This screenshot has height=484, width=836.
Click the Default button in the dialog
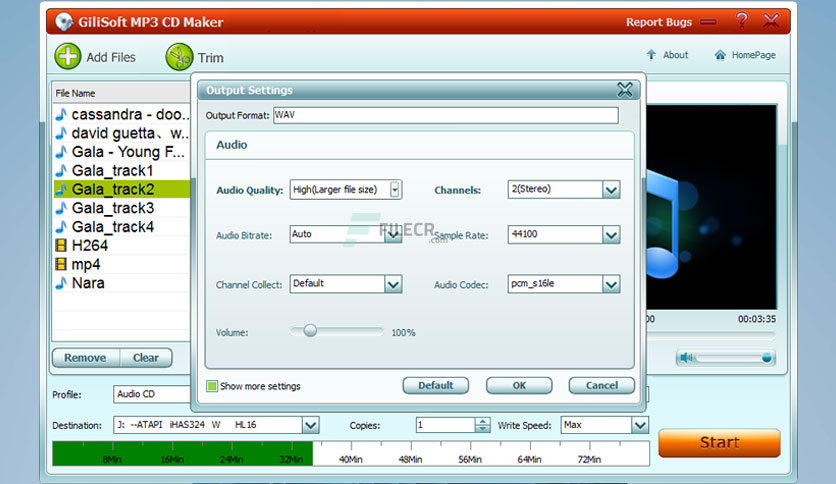pyautogui.click(x=436, y=385)
